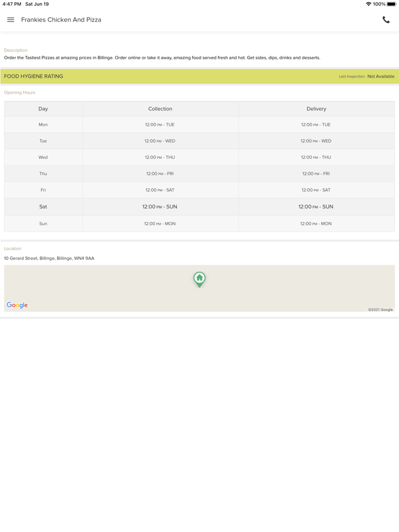Click Delivery hours '12:00 PM - THU'
399x532 pixels.
[316, 157]
